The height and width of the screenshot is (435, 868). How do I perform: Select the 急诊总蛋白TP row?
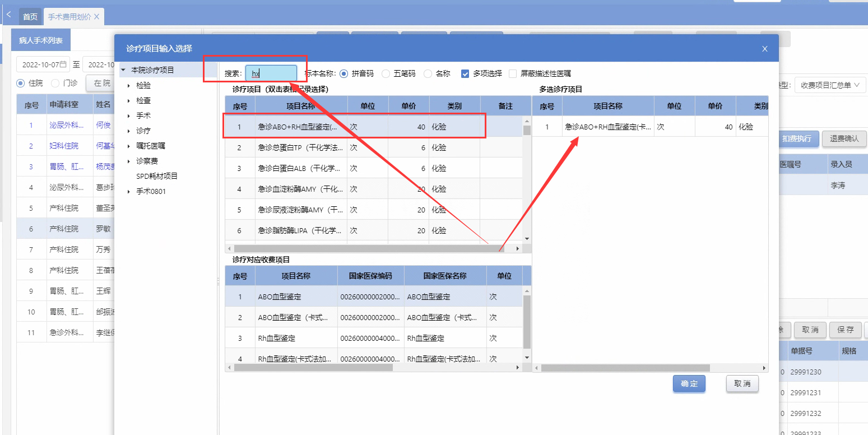(x=374, y=148)
